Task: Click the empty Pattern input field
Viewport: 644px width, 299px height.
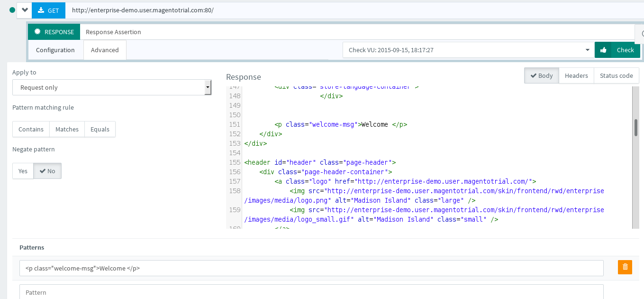Action: coord(311,292)
